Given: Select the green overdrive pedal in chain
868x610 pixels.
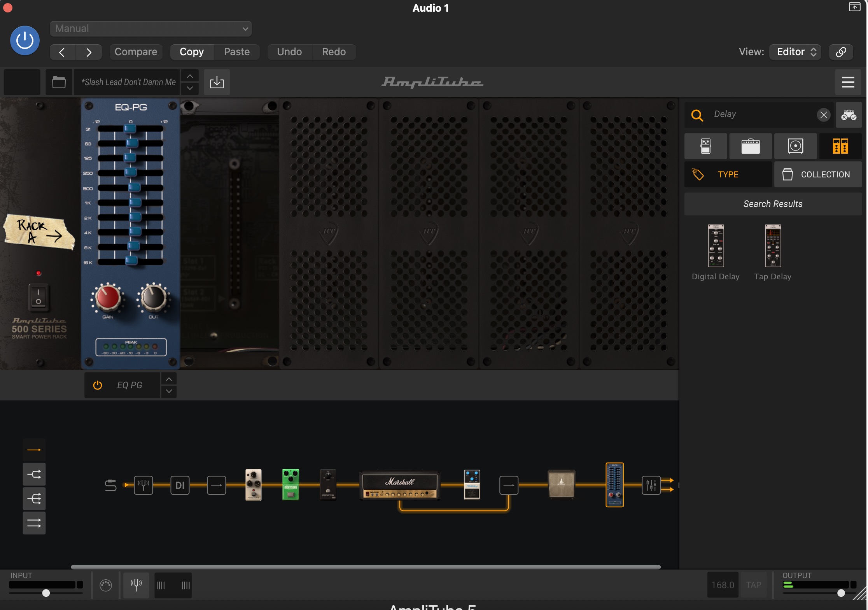Looking at the screenshot, I should 290,485.
